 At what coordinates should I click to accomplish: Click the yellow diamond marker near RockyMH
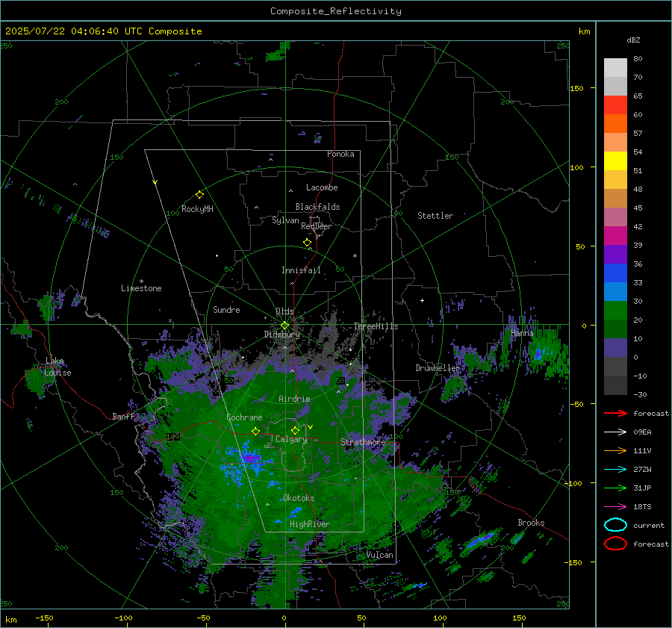pos(199,195)
